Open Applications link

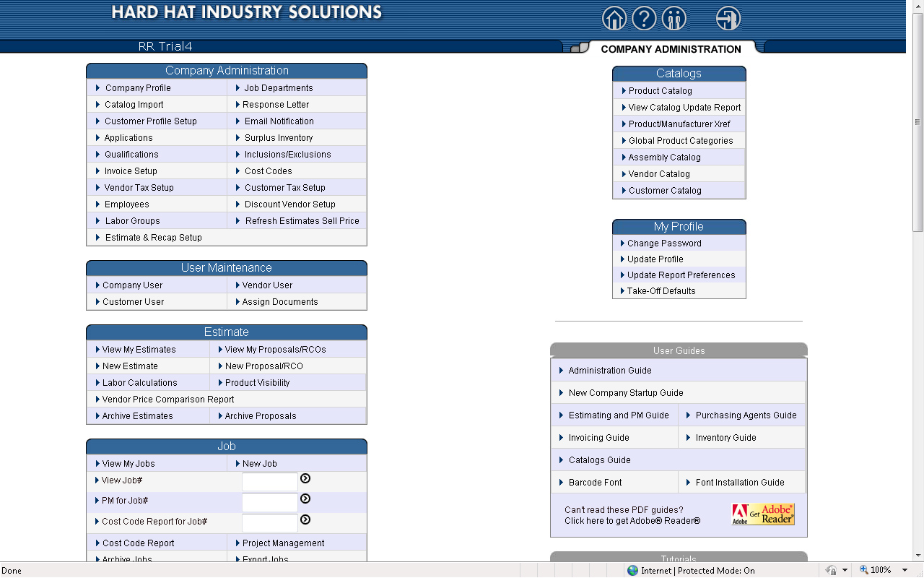128,138
